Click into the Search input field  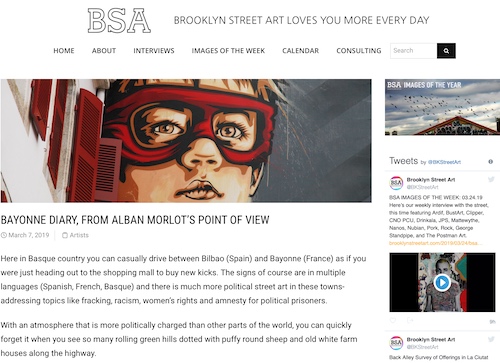tap(414, 51)
